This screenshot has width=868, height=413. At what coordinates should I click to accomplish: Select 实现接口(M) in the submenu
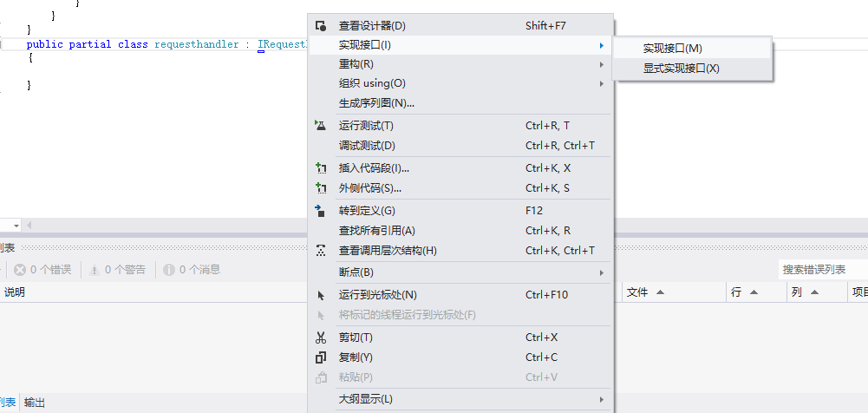691,49
